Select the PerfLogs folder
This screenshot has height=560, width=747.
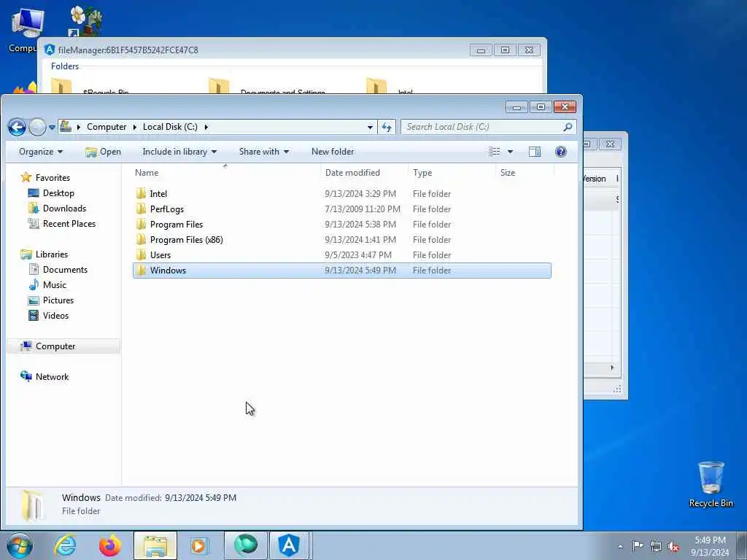point(166,209)
